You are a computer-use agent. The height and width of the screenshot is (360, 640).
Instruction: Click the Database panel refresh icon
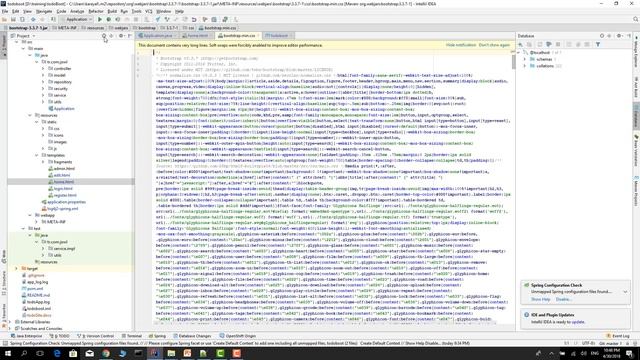[540, 44]
